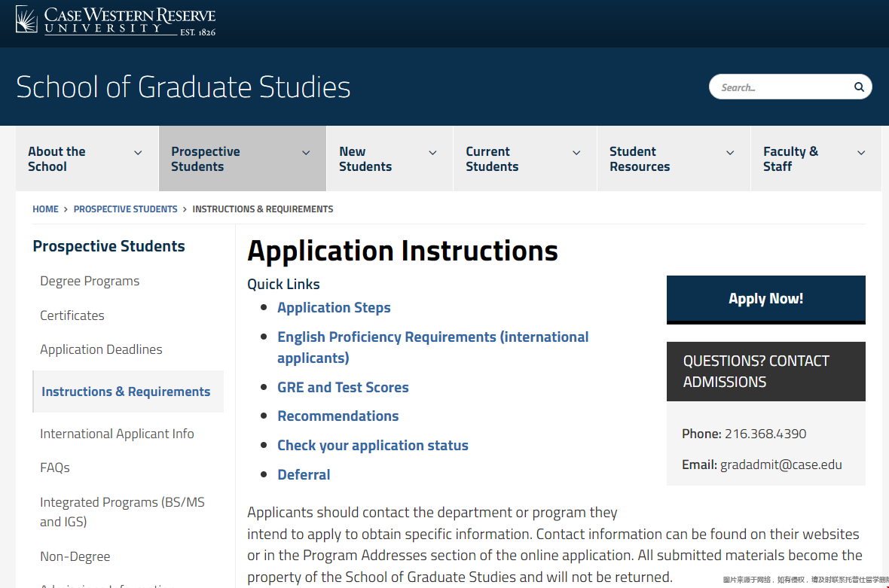
Task: Open Certificates in sidebar
Action: pos(72,315)
